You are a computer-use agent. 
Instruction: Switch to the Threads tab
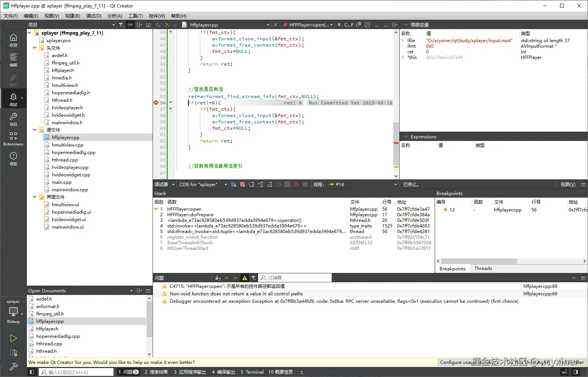(483, 268)
